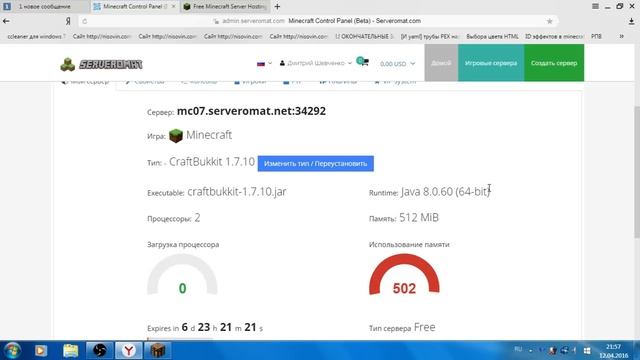
Task: Click processors count value '2'
Action: point(197,218)
